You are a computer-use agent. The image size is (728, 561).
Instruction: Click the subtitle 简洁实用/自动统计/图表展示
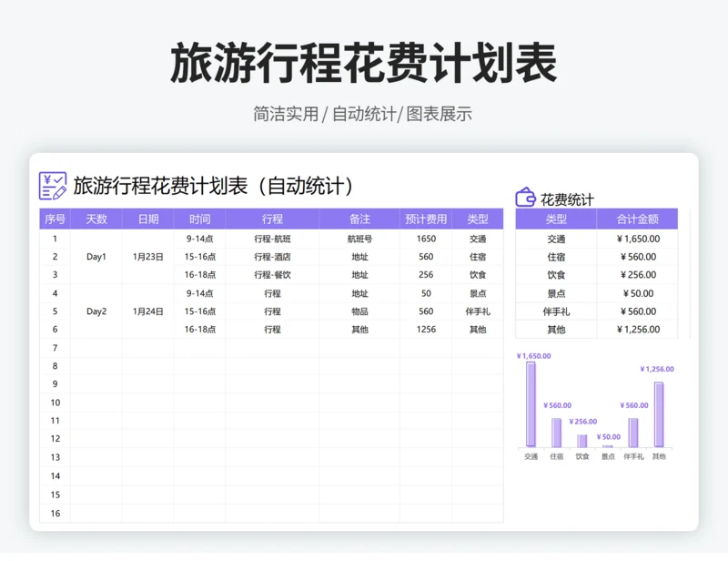(x=362, y=114)
